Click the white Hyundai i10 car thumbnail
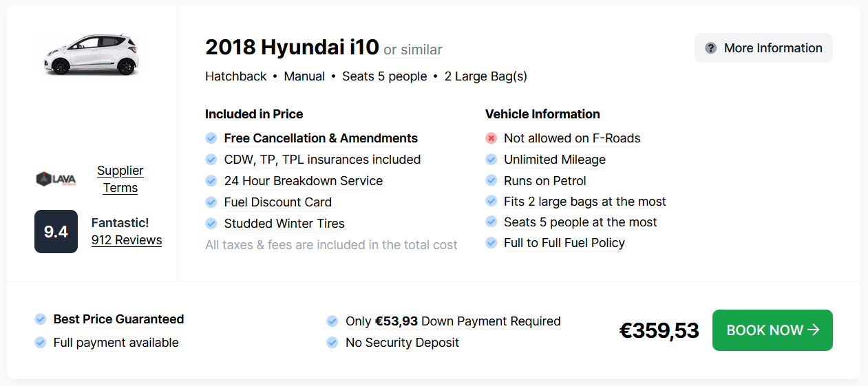Viewport: 868px width, 386px height. pos(92,54)
